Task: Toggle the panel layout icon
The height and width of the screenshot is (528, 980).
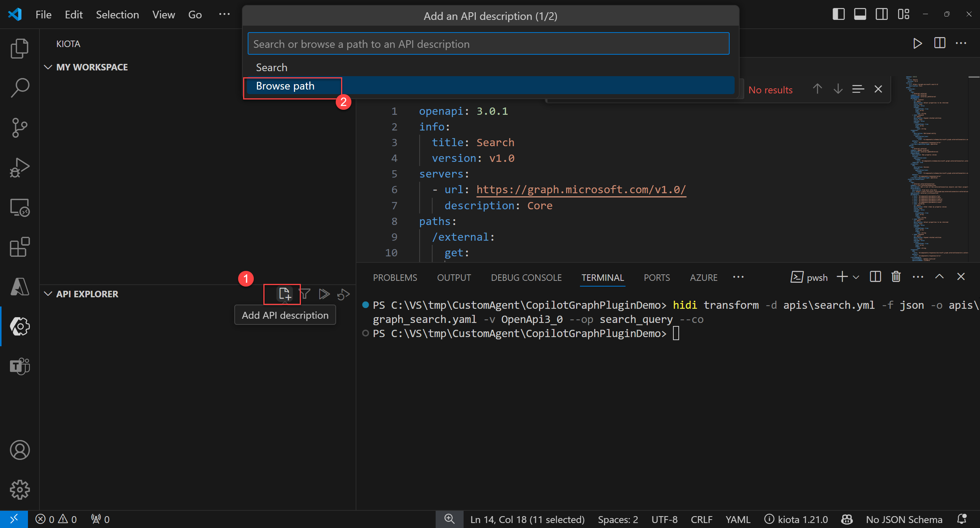Action: tap(860, 14)
